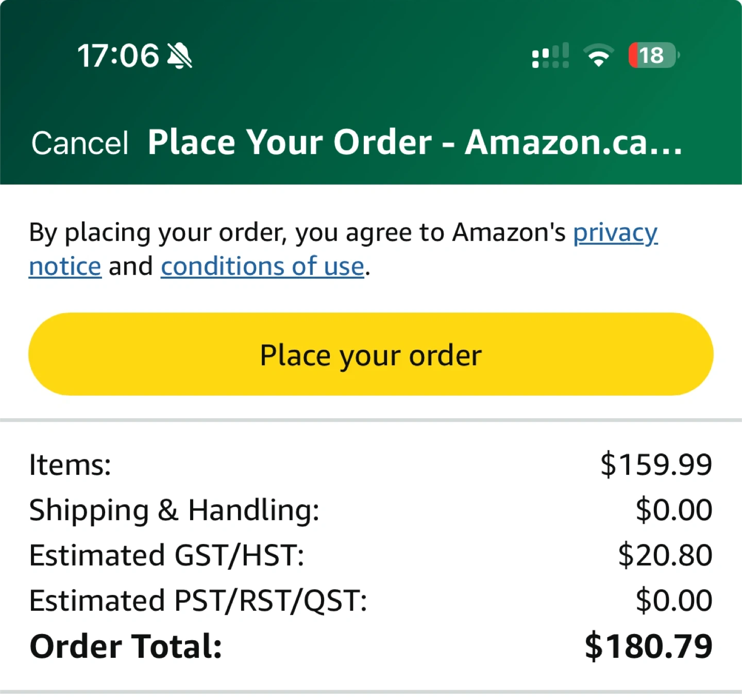The image size is (742, 700).
Task: Open Amazon's privacy notice link
Action: 615,233
